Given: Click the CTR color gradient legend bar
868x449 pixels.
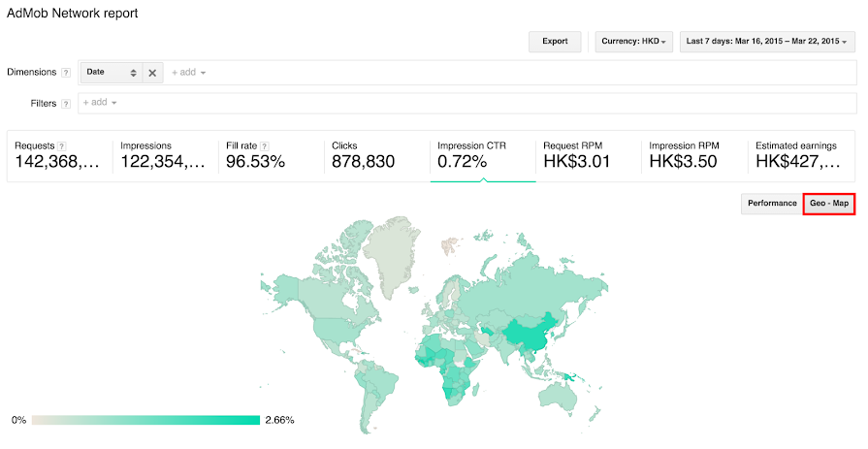Looking at the screenshot, I should [145, 420].
